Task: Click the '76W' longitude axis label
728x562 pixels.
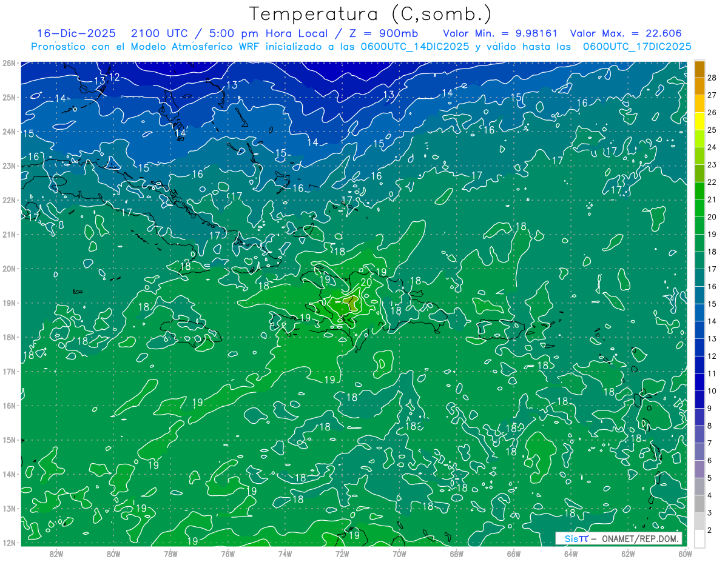Action: coord(227,554)
